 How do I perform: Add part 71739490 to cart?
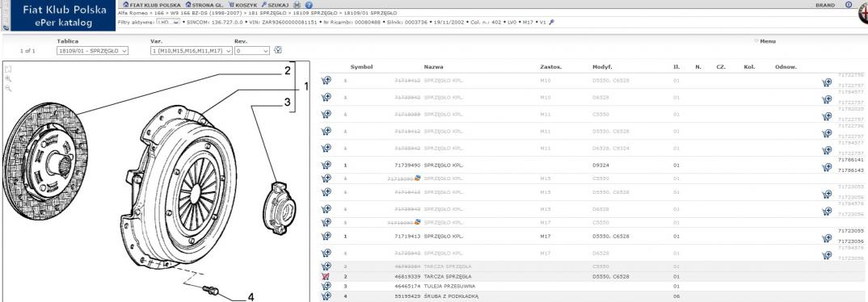click(x=326, y=165)
